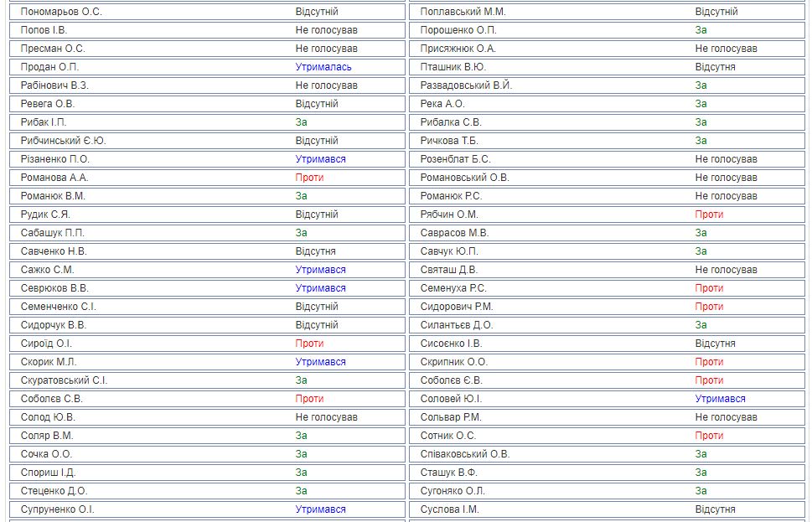Click the red 'Проти' vote for Романова А.А.
The image size is (812, 522).
click(x=309, y=178)
